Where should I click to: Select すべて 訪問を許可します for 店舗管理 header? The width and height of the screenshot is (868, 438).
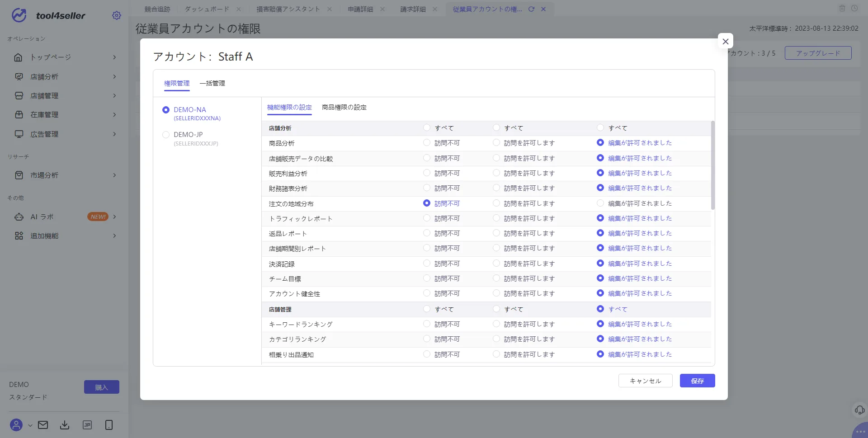496,309
